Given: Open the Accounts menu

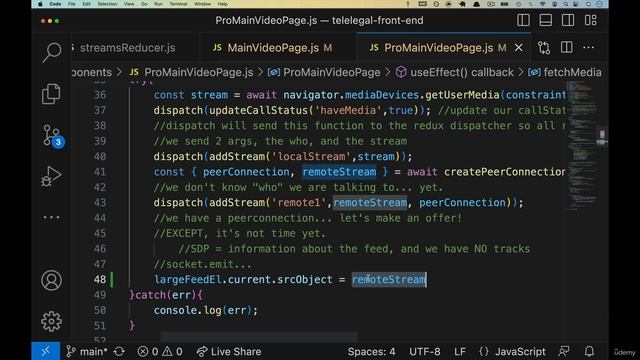Looking at the screenshot, I should pos(51,280).
